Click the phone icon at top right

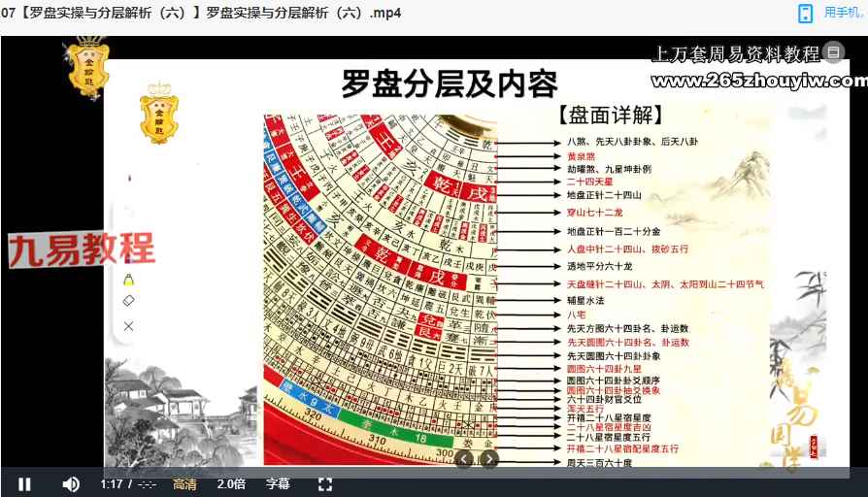[805, 13]
